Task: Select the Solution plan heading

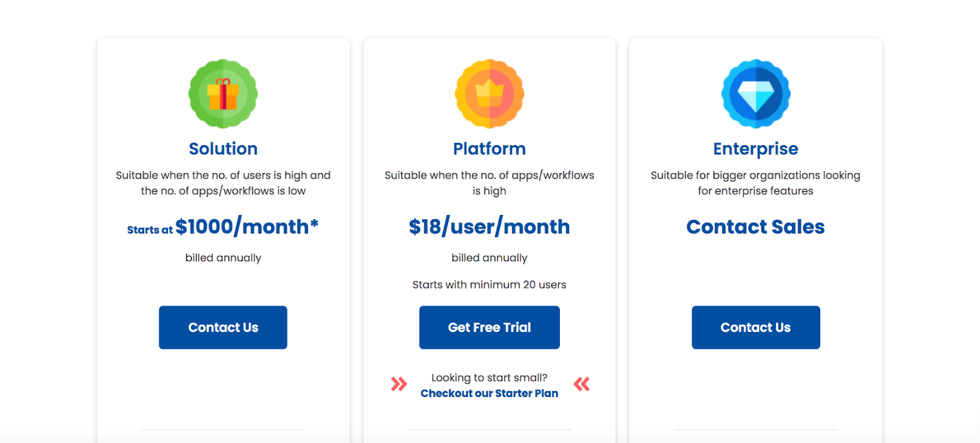Action: point(223,149)
